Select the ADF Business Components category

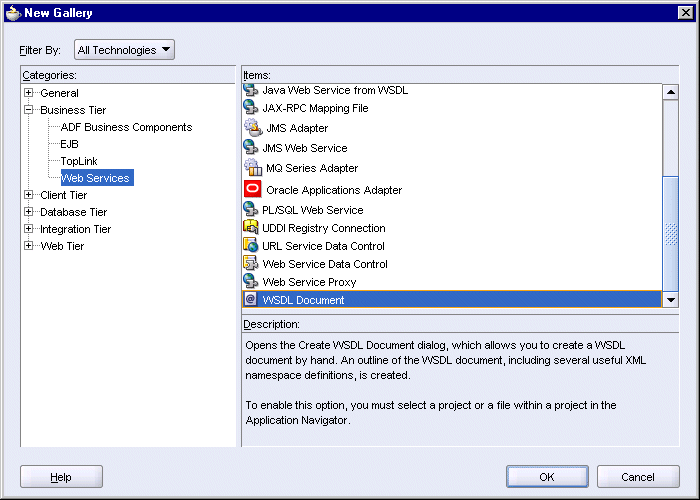pos(126,127)
